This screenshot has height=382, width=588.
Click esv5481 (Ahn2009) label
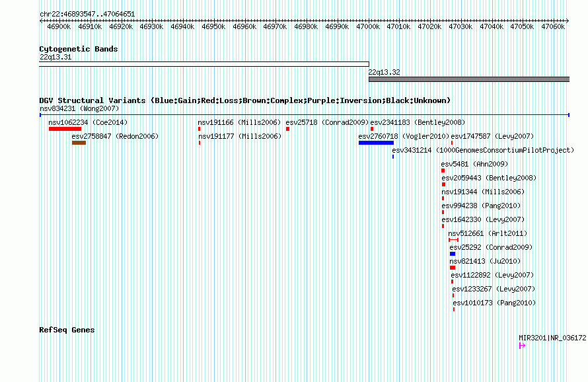(x=474, y=165)
